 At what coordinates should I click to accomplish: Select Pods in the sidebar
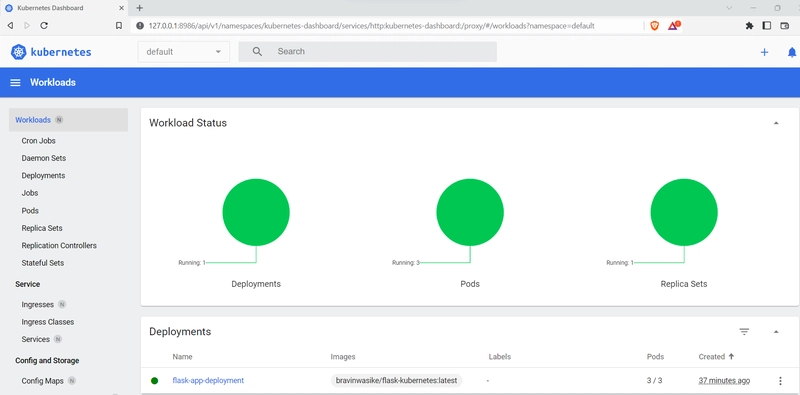(x=30, y=211)
